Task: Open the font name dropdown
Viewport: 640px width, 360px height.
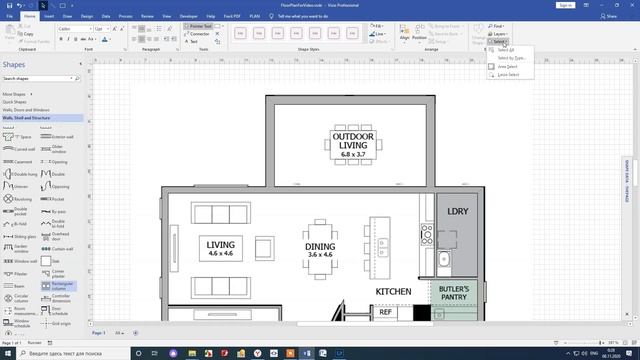Action: [90, 29]
